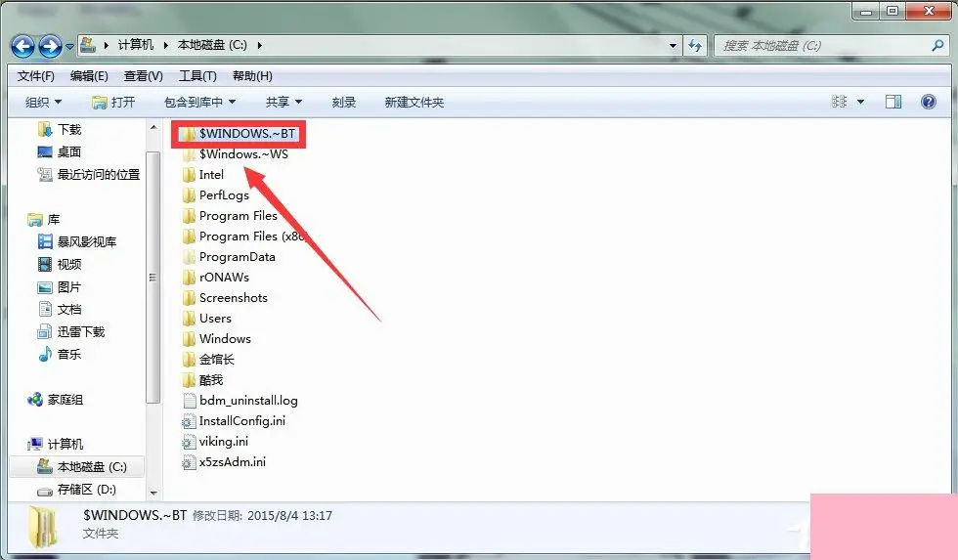Select 下载 in the navigation pane
The width and height of the screenshot is (958, 560).
click(60, 129)
